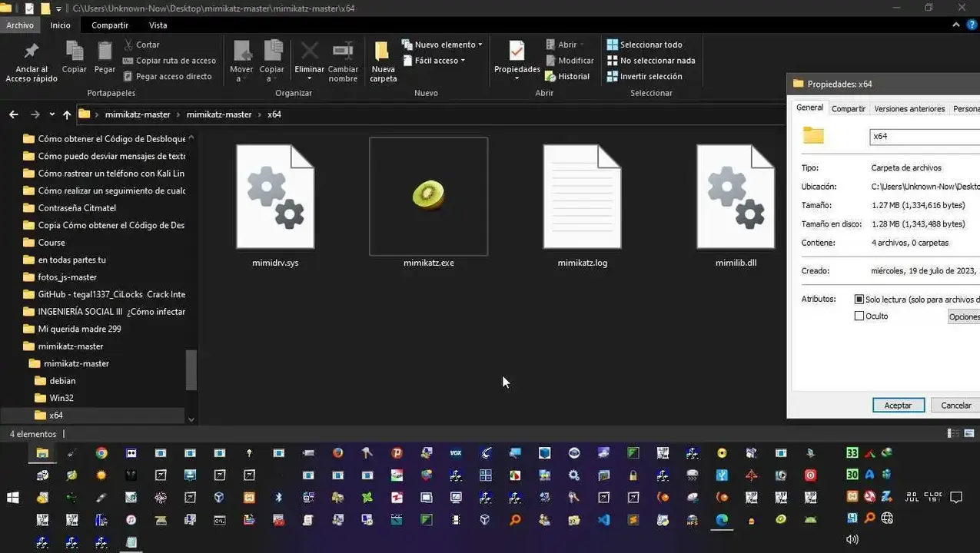Switch to details view layout icon
Viewport: 980px width, 553px height.
pos(953,434)
